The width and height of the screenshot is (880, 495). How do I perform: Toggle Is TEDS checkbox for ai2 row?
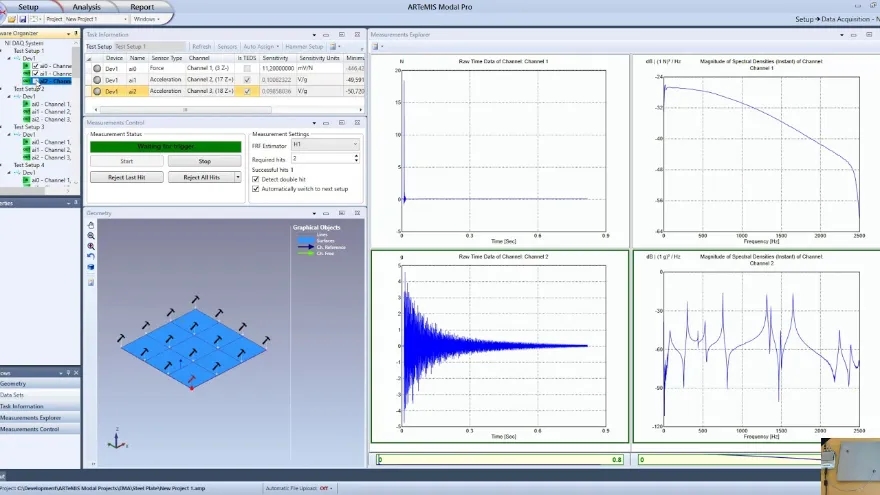[247, 91]
